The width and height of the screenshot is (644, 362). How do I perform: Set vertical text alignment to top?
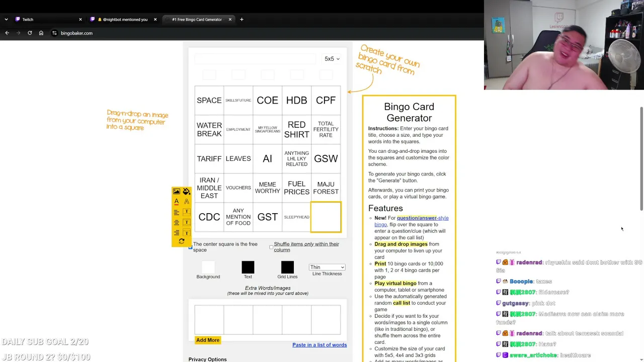click(x=187, y=212)
